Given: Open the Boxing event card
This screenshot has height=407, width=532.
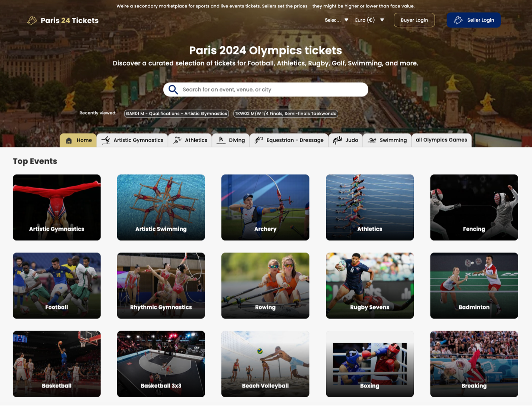Looking at the screenshot, I should pos(370,364).
